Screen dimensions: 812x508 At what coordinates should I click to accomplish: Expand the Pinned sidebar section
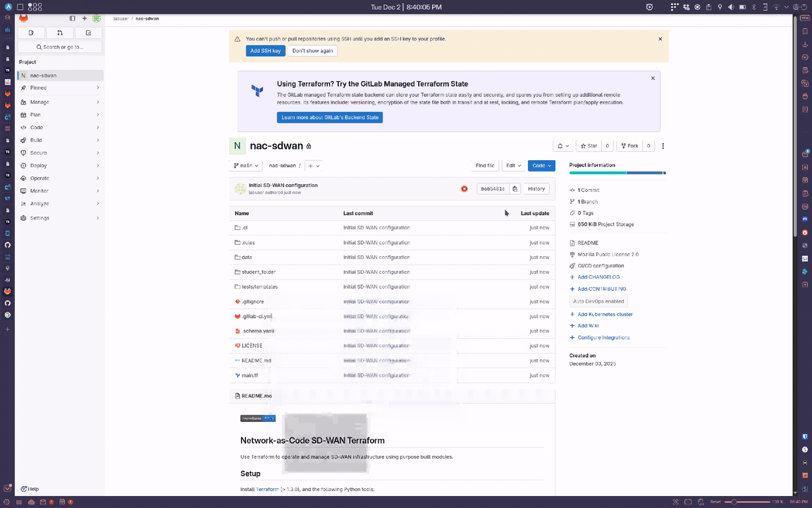click(x=60, y=87)
